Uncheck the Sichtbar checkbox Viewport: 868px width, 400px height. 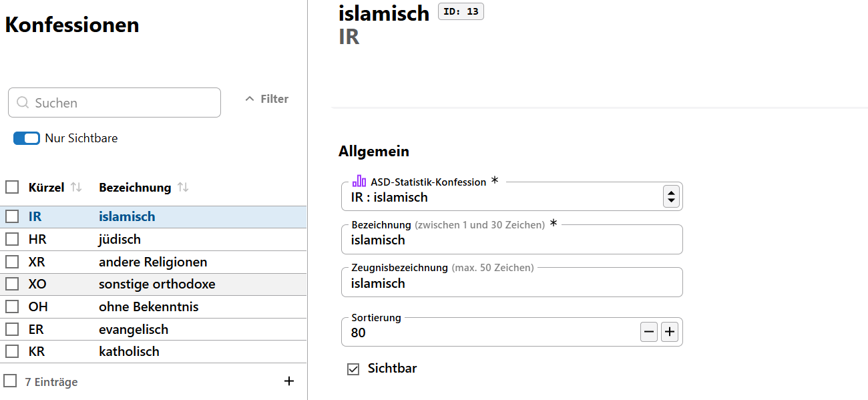click(353, 368)
